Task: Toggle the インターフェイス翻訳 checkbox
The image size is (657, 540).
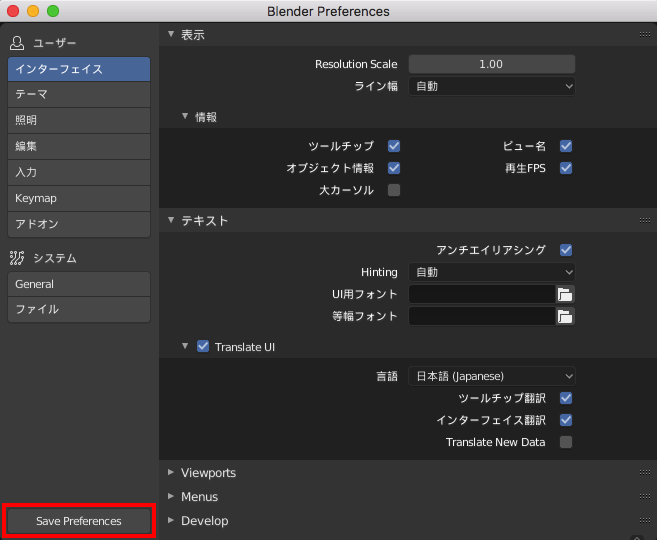Action: pos(566,420)
